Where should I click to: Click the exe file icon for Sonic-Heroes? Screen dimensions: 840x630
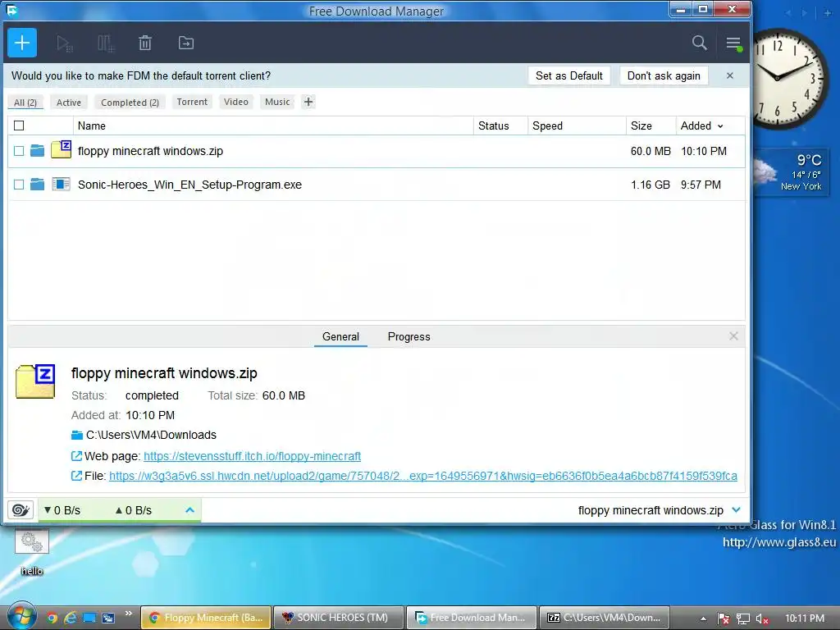61,185
